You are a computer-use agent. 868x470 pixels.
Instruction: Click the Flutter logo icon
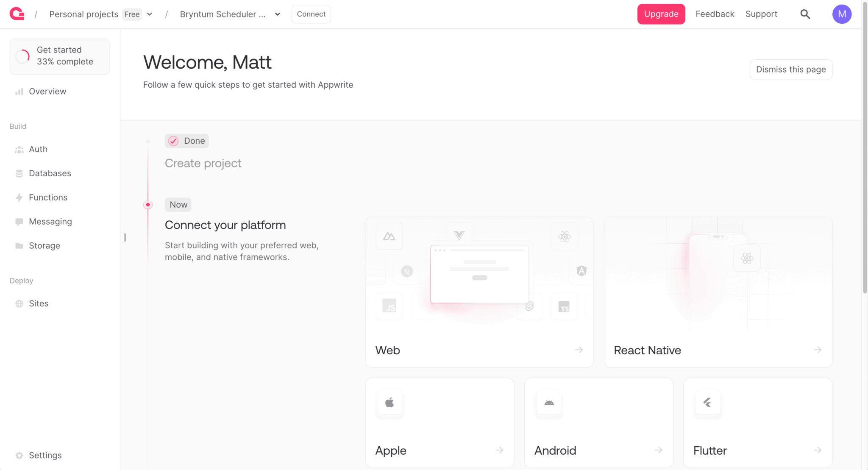[x=708, y=403]
